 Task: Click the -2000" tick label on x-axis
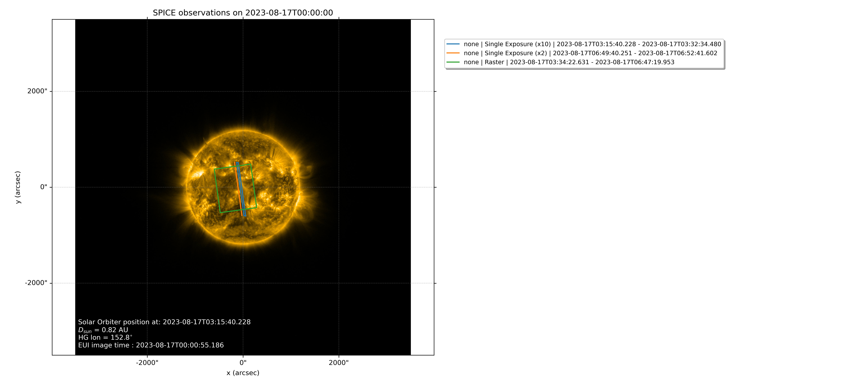click(x=147, y=363)
